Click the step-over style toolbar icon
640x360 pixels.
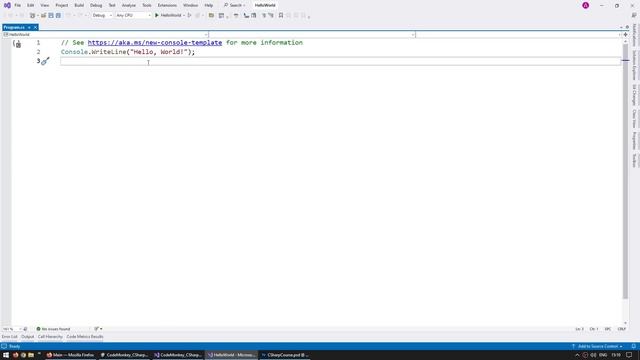point(236,16)
